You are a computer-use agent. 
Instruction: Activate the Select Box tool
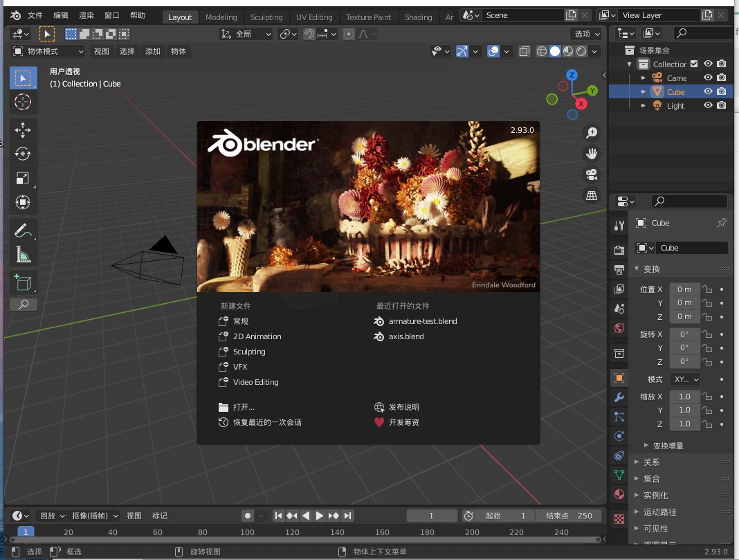click(23, 78)
